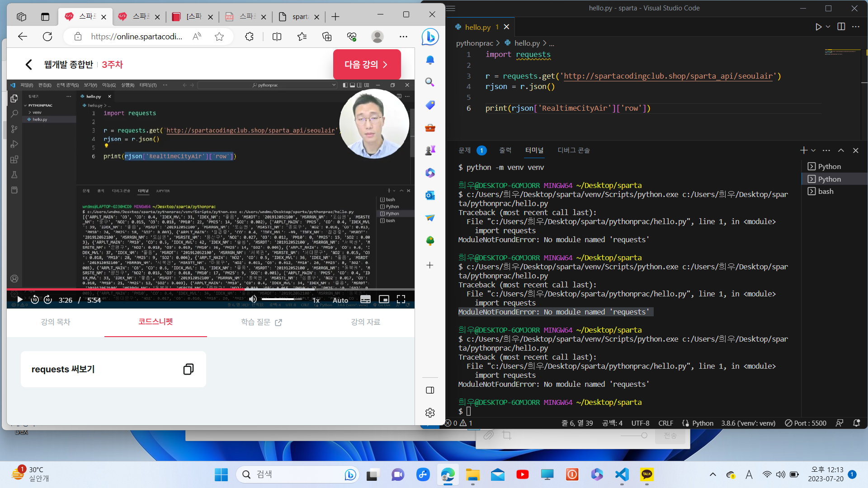Click the taskbar 검색 search box
Viewport: 868px width, 488px height.
coord(298,474)
